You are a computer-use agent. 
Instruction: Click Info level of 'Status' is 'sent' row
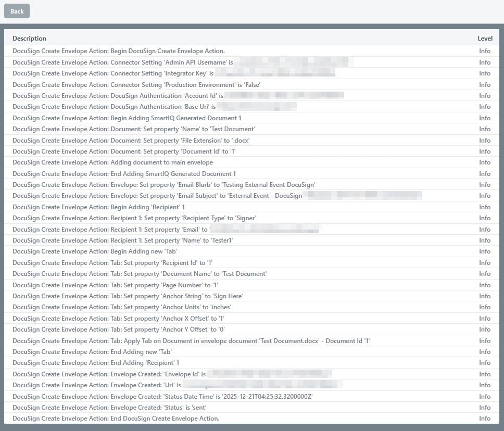tap(485, 407)
